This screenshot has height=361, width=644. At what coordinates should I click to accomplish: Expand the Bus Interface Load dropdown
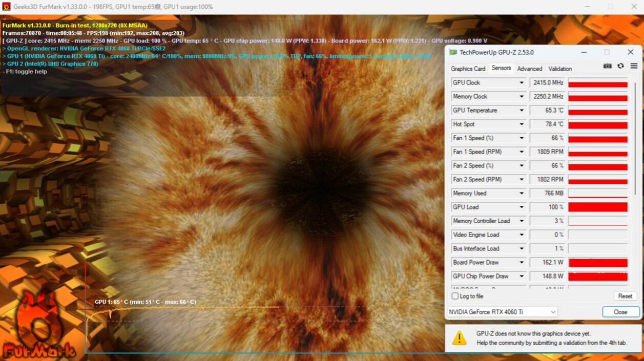[x=522, y=248]
